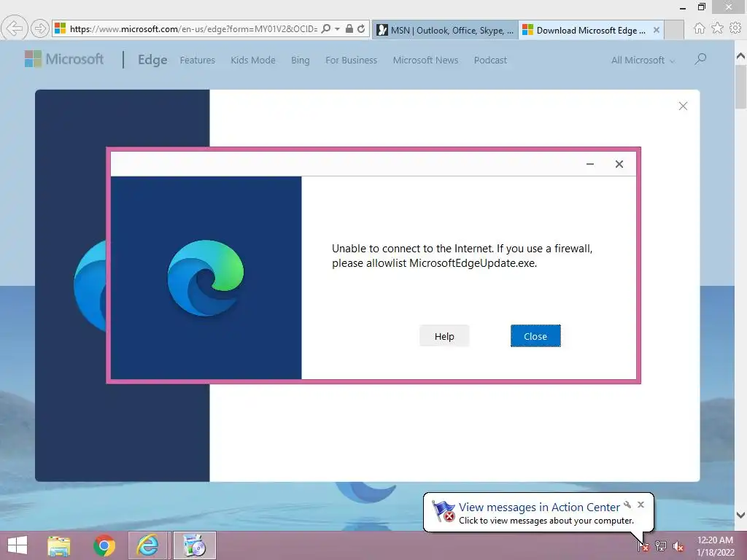
Task: Open the Windows Start button
Action: coord(18,545)
